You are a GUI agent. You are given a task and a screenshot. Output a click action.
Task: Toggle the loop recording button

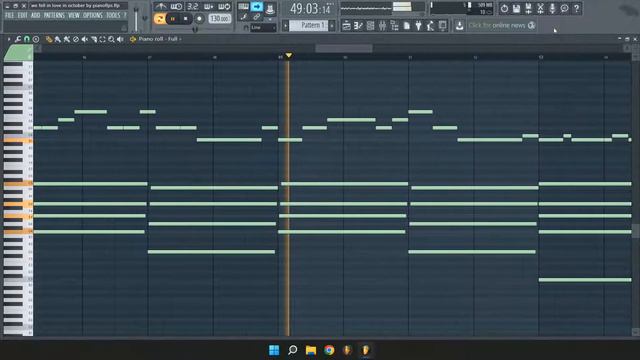coord(224,7)
